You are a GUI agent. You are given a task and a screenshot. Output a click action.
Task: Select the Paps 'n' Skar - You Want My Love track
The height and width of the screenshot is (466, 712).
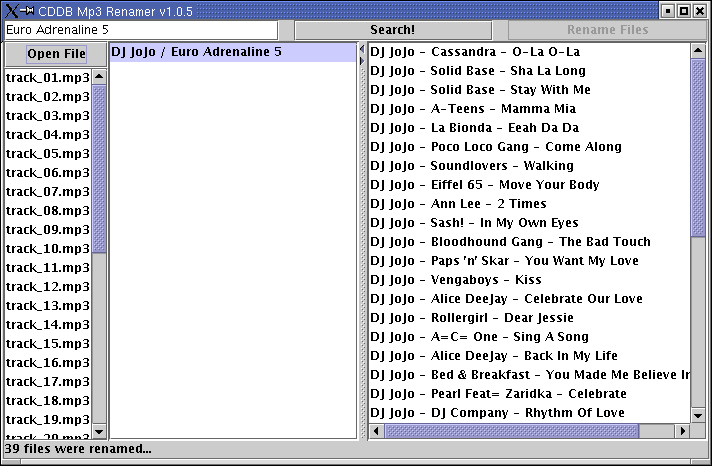click(529, 261)
